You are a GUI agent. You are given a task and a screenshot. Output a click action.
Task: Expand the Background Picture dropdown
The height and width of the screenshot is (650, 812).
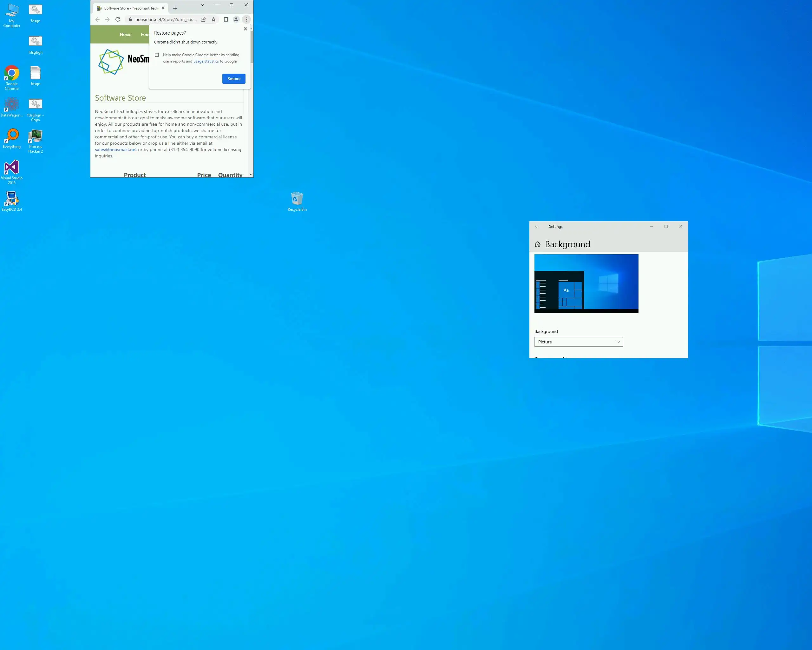[x=579, y=342]
